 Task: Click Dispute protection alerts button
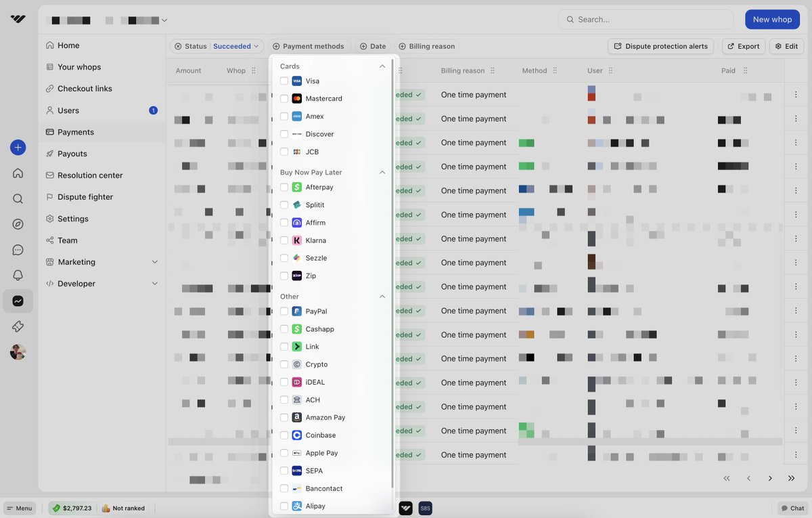pos(660,46)
